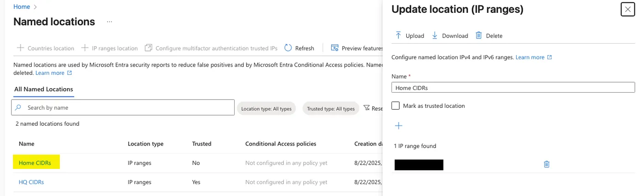This screenshot has height=196, width=644.
Task: Go to Home breadcrumb link
Action: [x=22, y=7]
